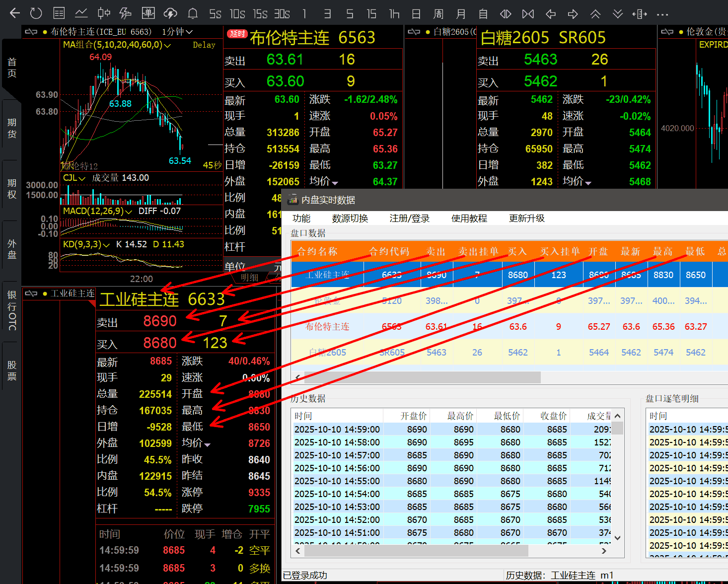Open the quote list icon in toolbar

coord(59,13)
